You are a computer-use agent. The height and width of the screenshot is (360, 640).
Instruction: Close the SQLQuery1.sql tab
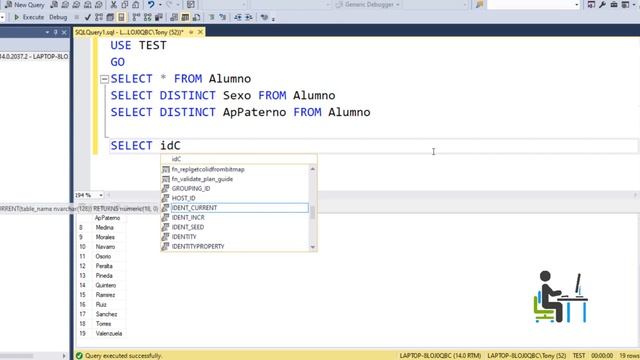click(200, 32)
